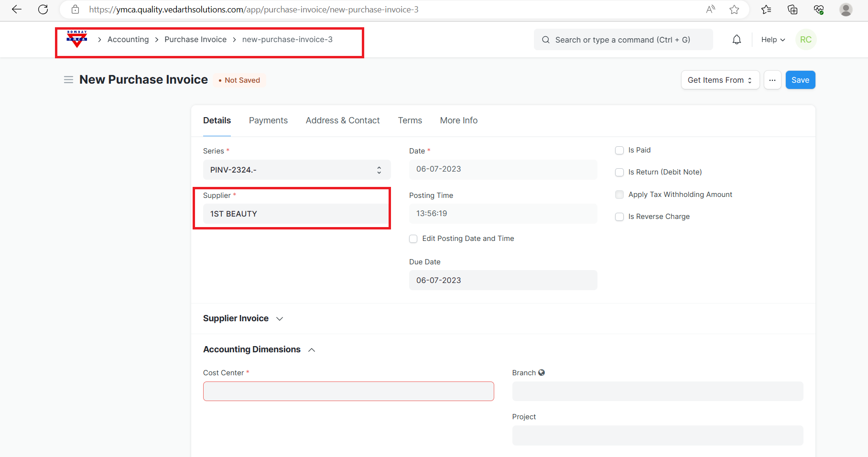
Task: Open the notifications bell
Action: (737, 40)
